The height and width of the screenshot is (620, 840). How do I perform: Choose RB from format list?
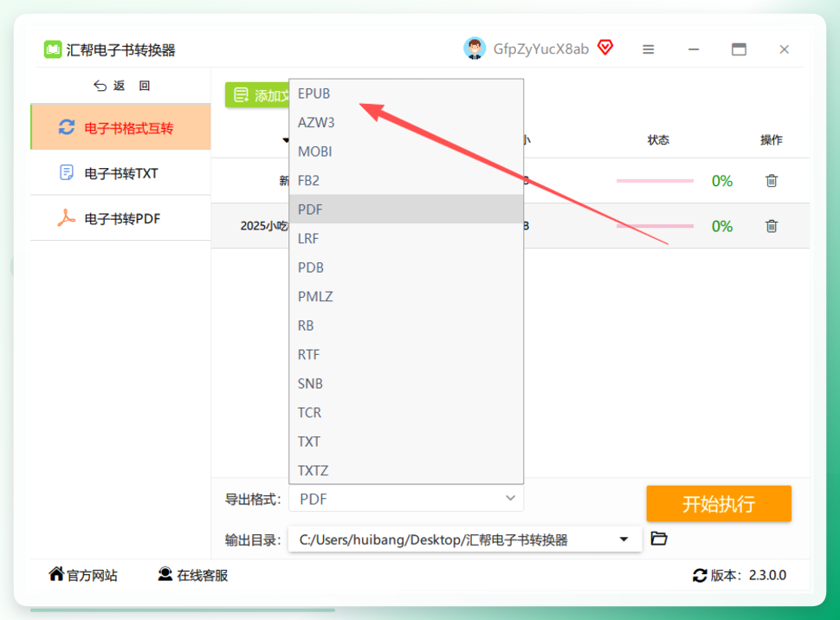tap(406, 326)
